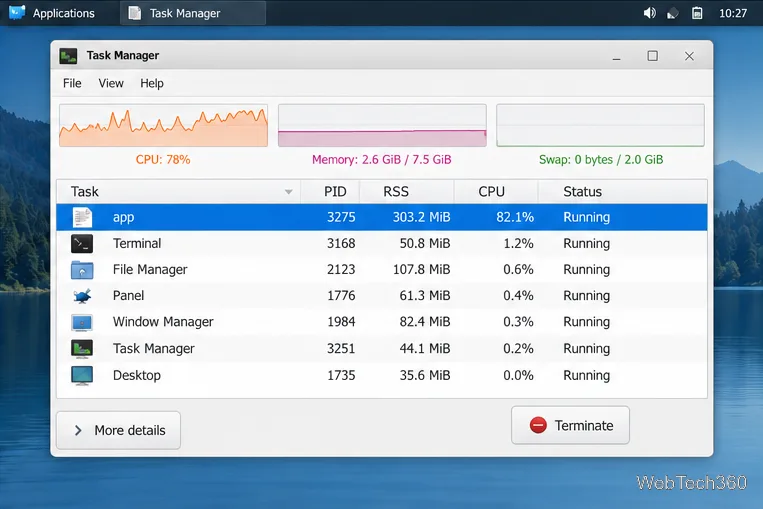This screenshot has width=763, height=509.
Task: Toggle the Task column sort arrow
Action: point(289,192)
